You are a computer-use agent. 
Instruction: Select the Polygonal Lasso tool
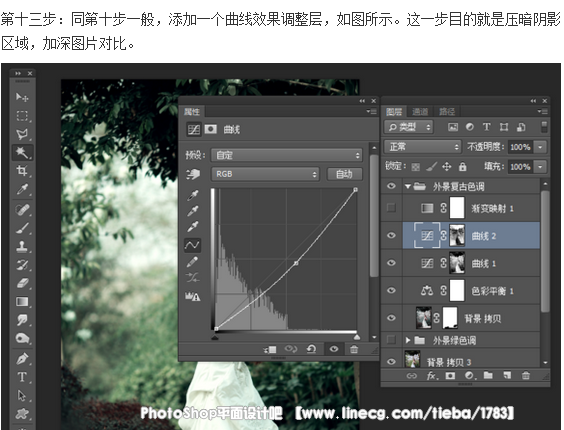coord(22,134)
